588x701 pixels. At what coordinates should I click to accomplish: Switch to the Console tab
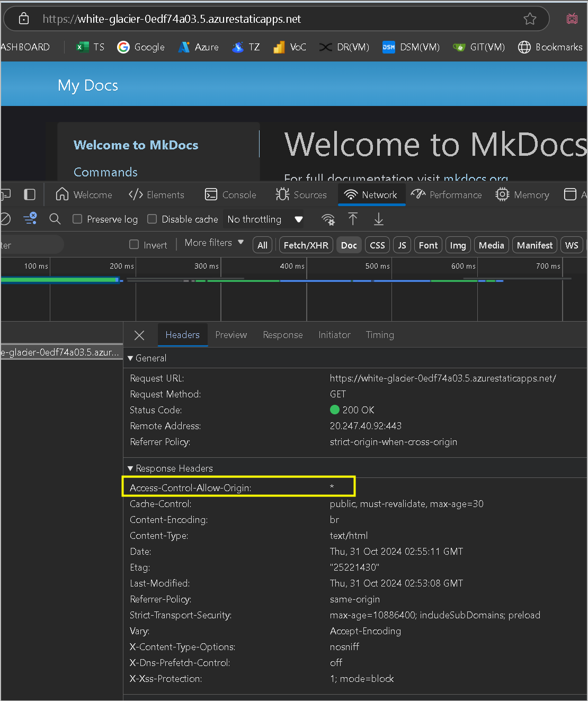[x=230, y=195]
